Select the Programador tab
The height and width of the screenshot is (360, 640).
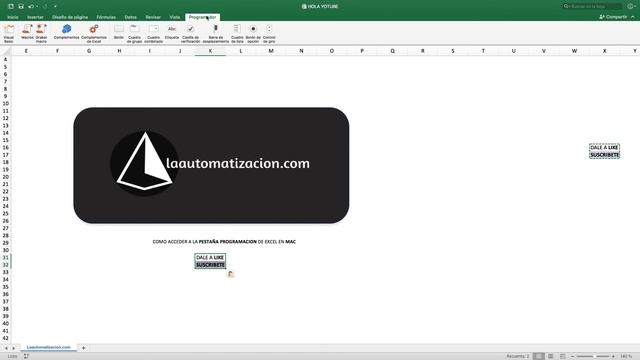202,17
